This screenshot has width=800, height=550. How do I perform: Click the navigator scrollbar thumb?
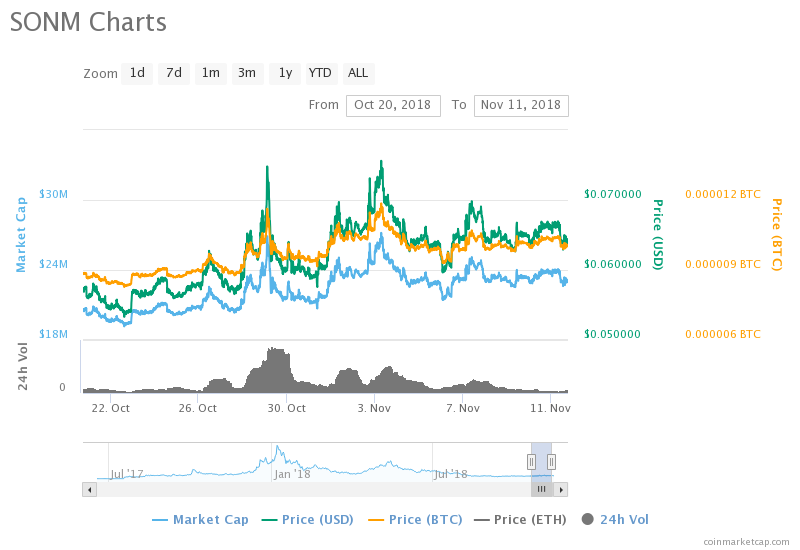point(541,490)
